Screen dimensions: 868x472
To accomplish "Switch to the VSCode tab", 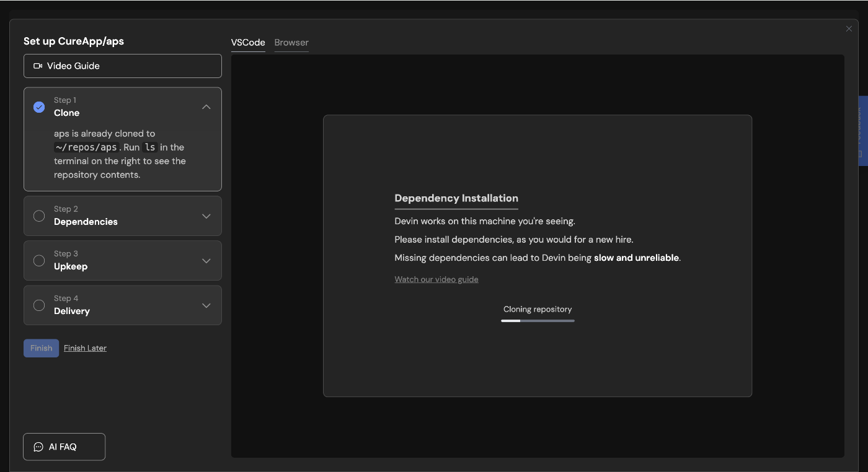I will click(x=248, y=43).
